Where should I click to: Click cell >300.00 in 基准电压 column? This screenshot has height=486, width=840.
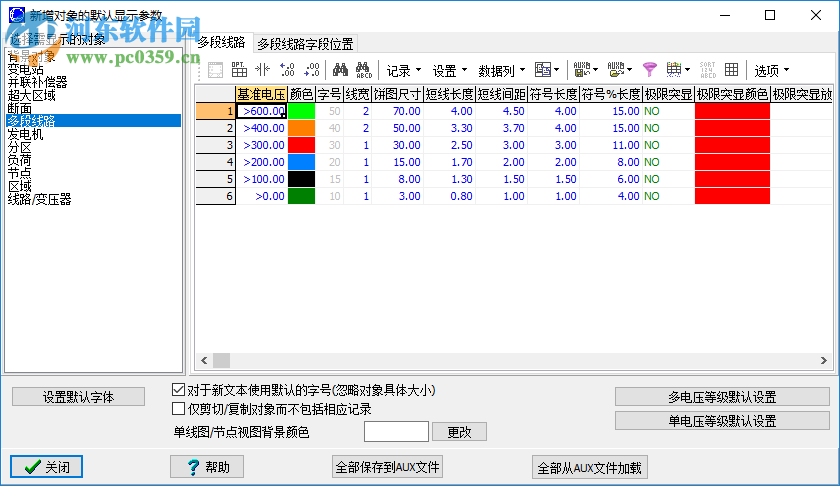261,145
